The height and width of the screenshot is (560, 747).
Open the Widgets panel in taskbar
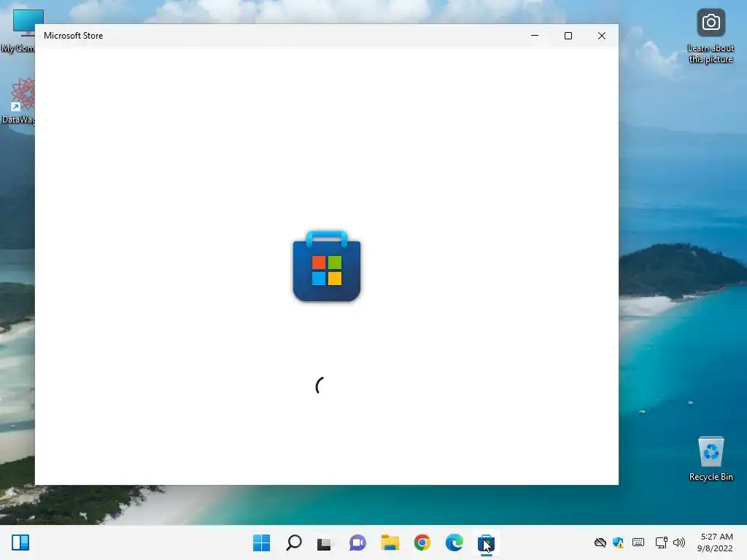(x=20, y=542)
